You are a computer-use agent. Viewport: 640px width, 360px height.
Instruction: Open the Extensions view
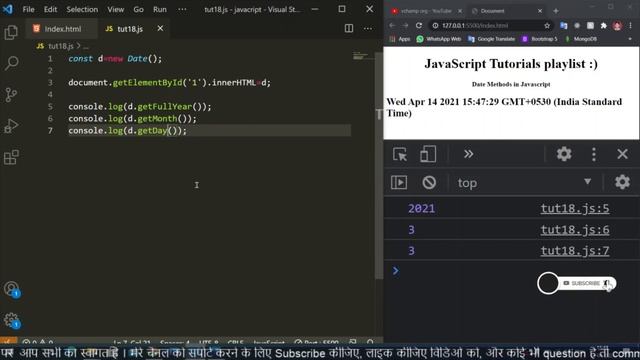(x=11, y=157)
